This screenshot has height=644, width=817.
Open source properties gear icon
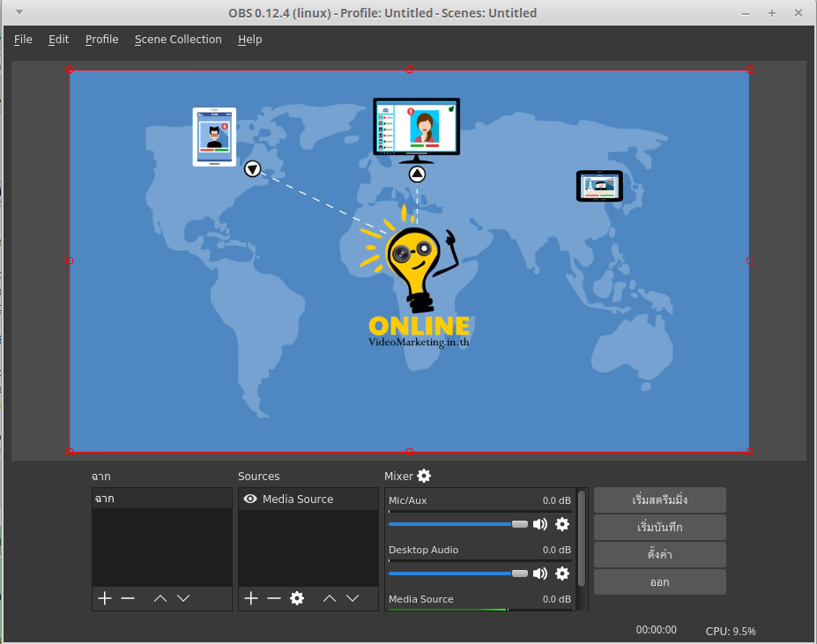pyautogui.click(x=297, y=598)
